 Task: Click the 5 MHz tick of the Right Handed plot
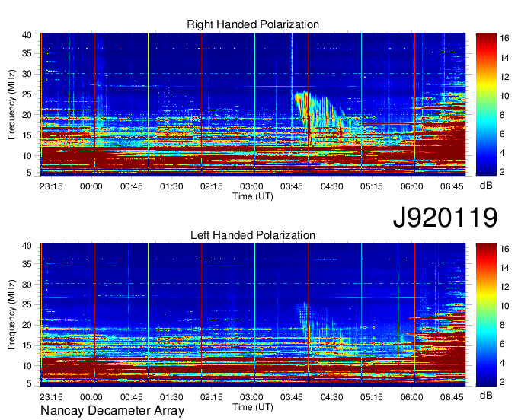(29, 173)
